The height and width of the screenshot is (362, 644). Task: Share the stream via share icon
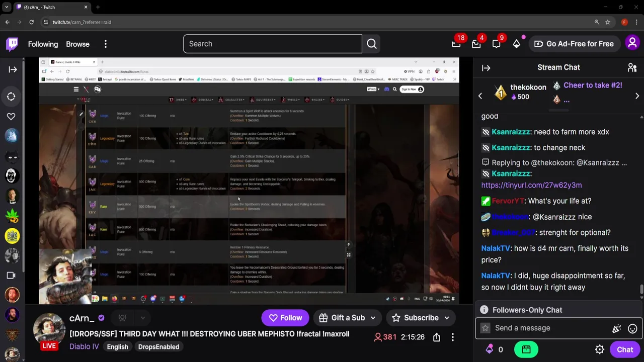coord(437,337)
